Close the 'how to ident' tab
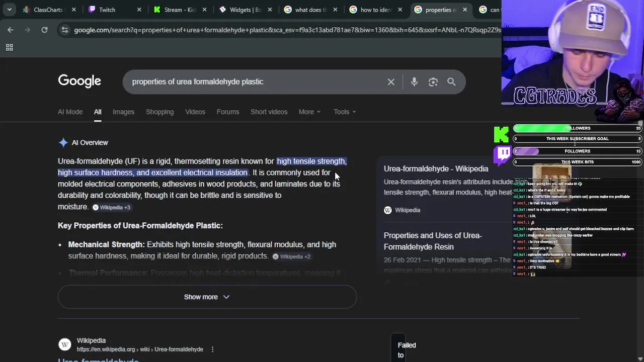The width and height of the screenshot is (644, 362). coord(400,10)
